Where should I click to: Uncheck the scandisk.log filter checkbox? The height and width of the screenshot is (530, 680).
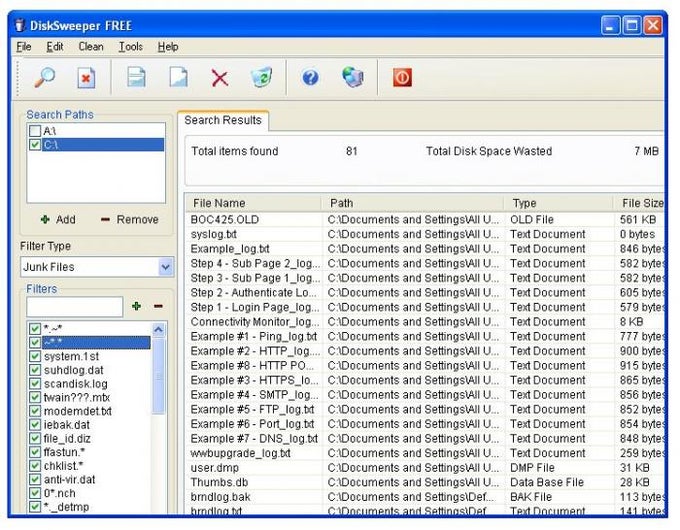point(35,383)
